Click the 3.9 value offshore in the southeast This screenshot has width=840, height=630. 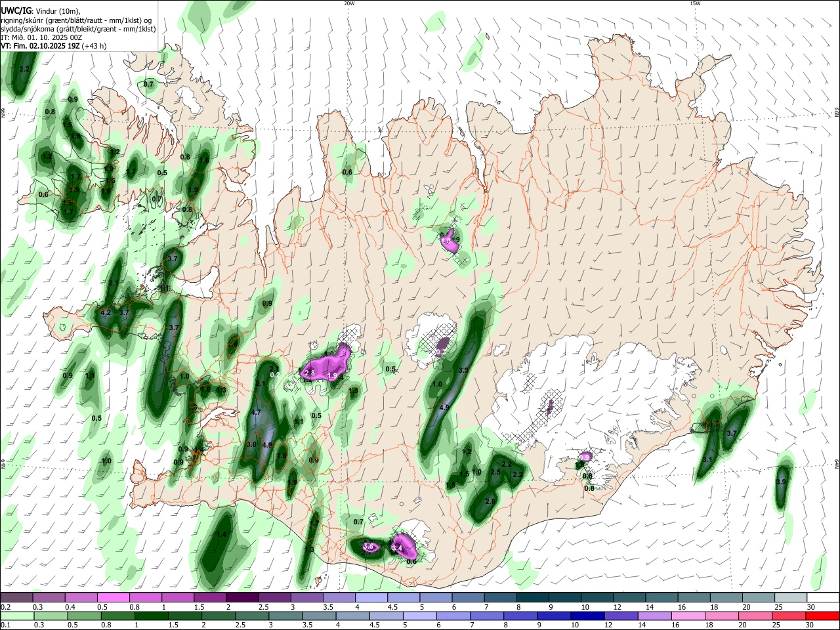click(x=781, y=482)
